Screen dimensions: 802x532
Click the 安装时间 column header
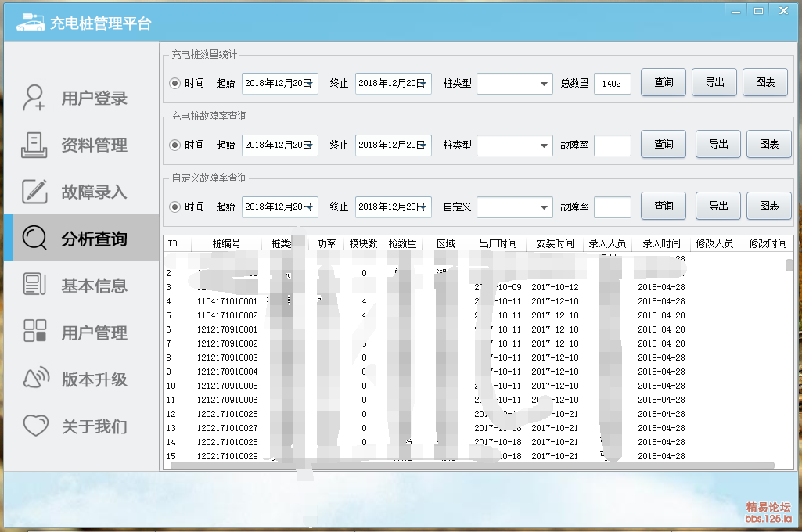click(x=555, y=243)
